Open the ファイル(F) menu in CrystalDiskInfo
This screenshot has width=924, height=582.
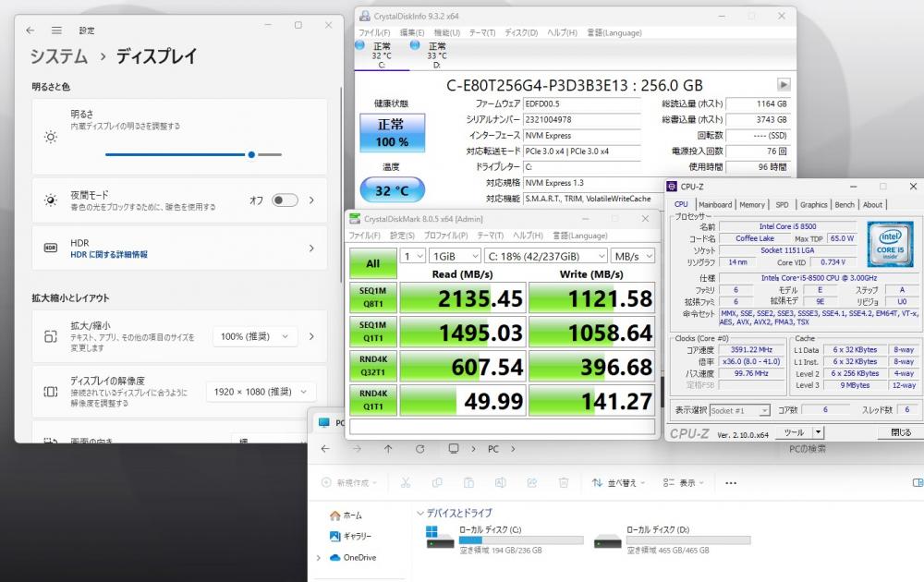coord(374,33)
